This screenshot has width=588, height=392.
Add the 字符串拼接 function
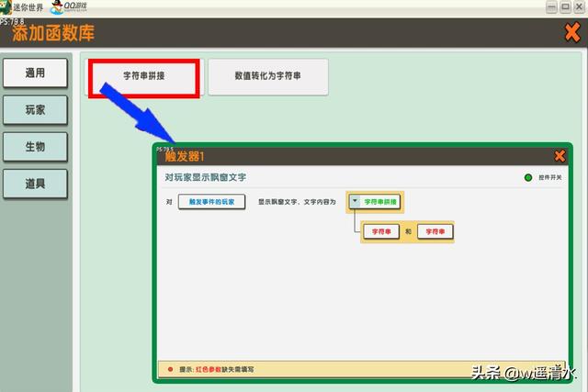click(x=144, y=76)
